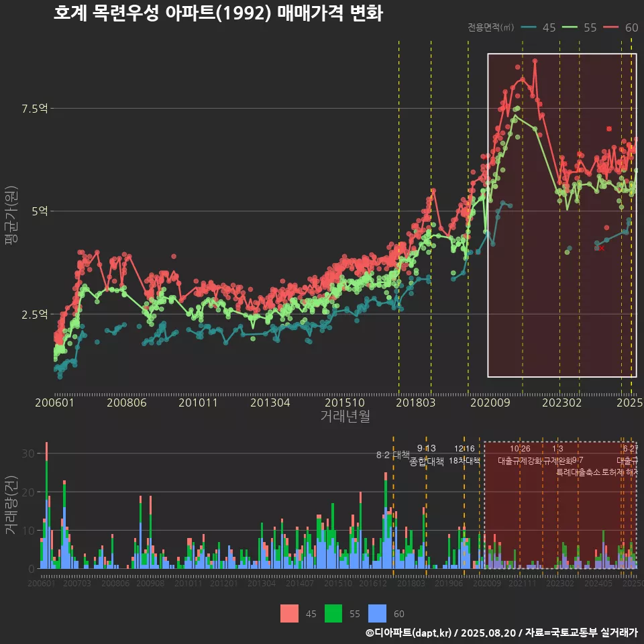The image size is (644, 644).
Task: Click 201803 on the price chart axis
Action: click(x=416, y=402)
